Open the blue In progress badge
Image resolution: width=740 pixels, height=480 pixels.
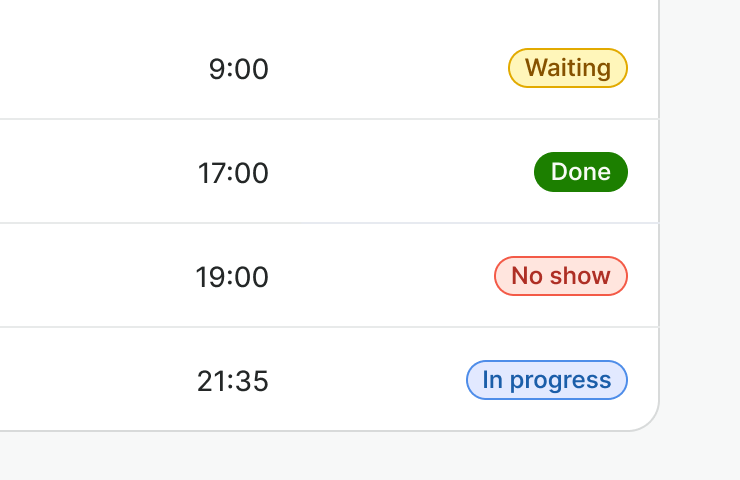click(547, 380)
